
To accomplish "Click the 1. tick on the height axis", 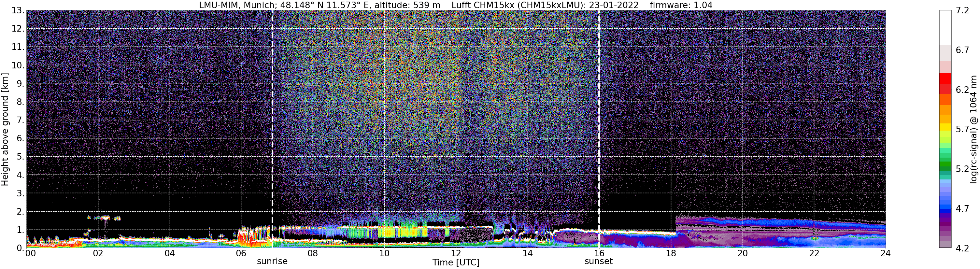I will (21, 230).
